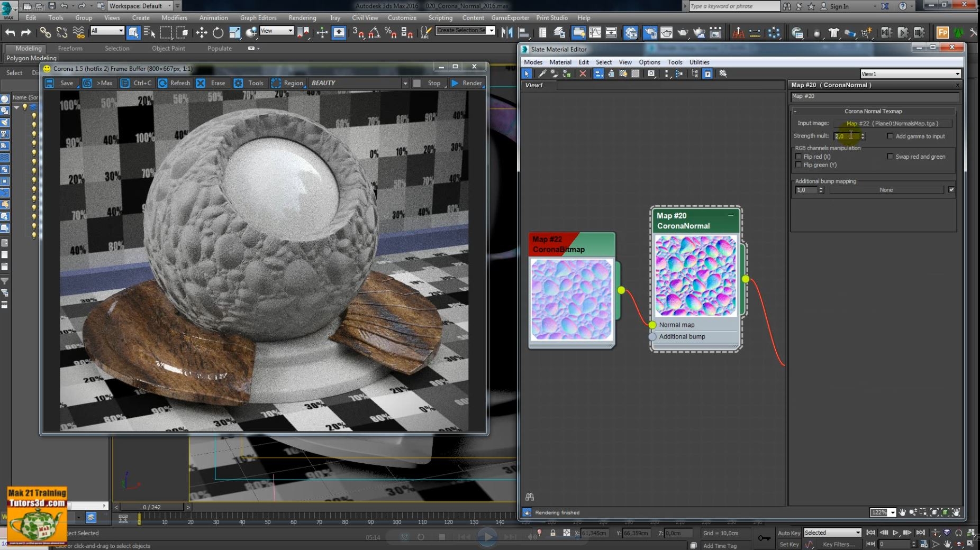
Task: Click the Erase button in frame buffer
Action: pos(212,83)
